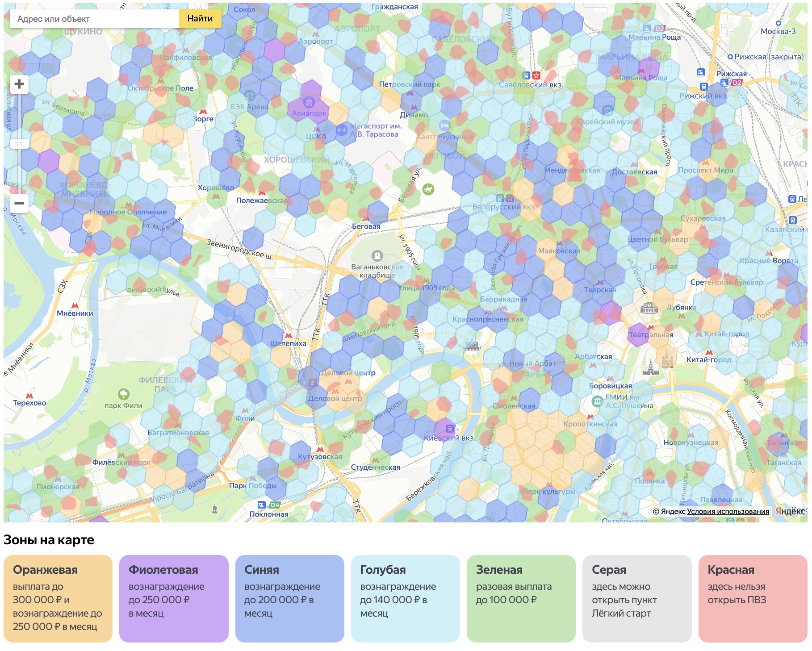Viewport: 812px width, 651px height.
Task: Click the zoom slider handle
Action: click(x=19, y=144)
